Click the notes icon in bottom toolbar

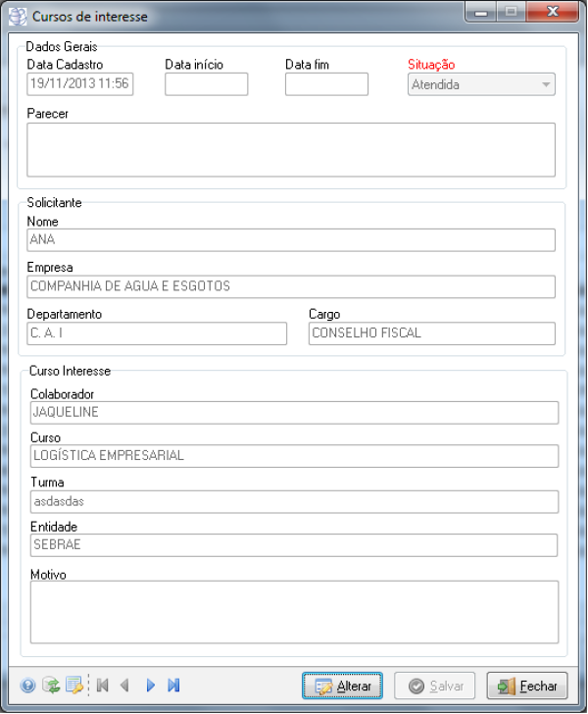coord(74,686)
